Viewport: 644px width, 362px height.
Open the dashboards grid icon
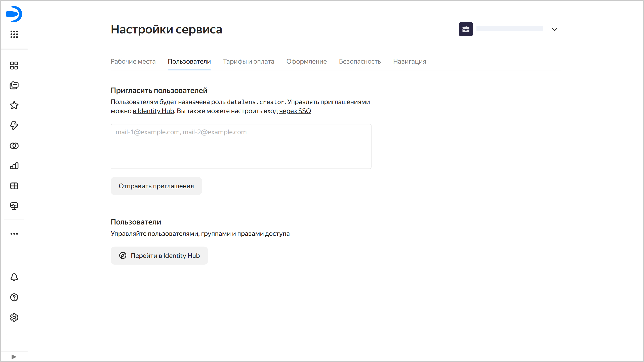[x=14, y=186]
